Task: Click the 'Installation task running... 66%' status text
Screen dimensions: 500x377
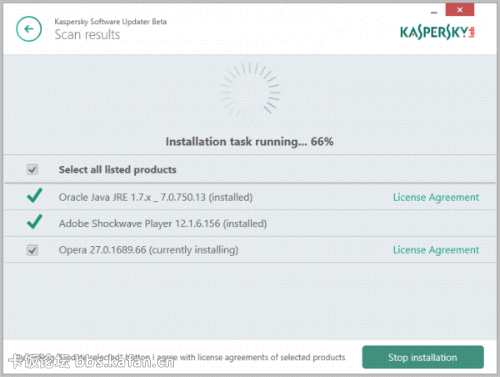Action: point(250,142)
